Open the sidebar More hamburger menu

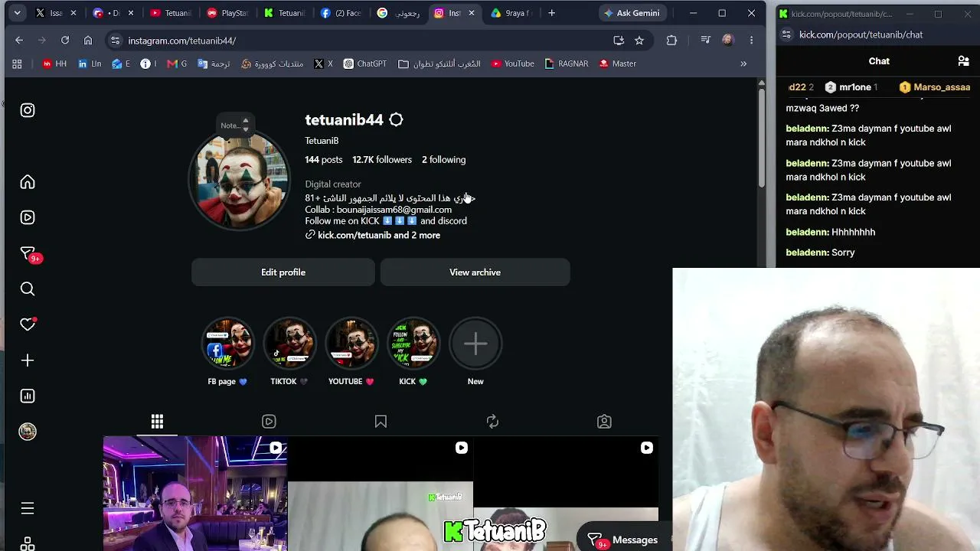coord(28,509)
